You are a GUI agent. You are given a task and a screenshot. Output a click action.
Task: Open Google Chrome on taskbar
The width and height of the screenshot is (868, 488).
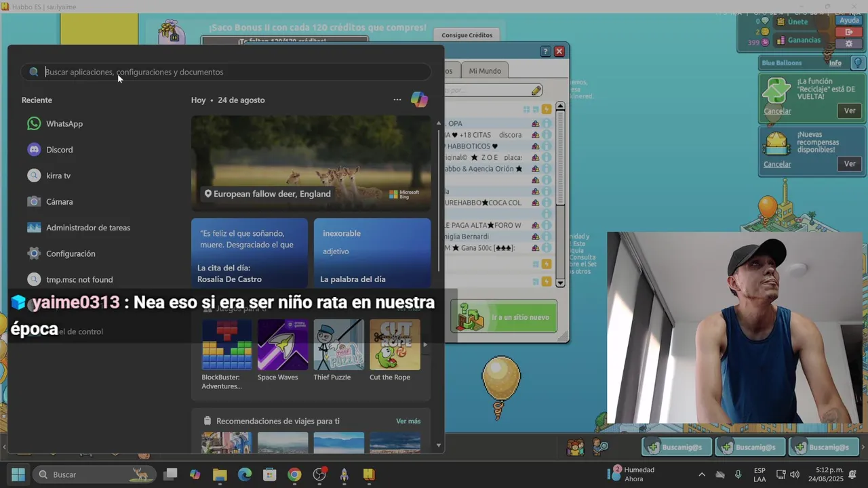click(294, 474)
